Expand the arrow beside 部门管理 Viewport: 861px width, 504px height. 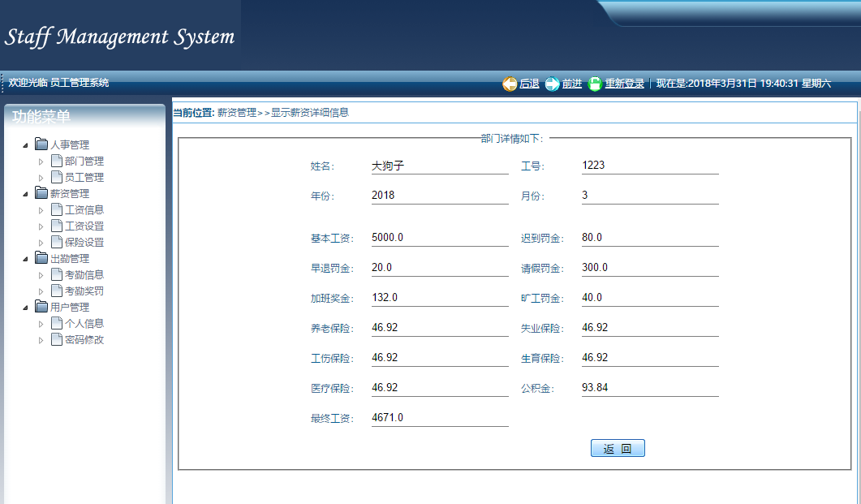pos(41,162)
